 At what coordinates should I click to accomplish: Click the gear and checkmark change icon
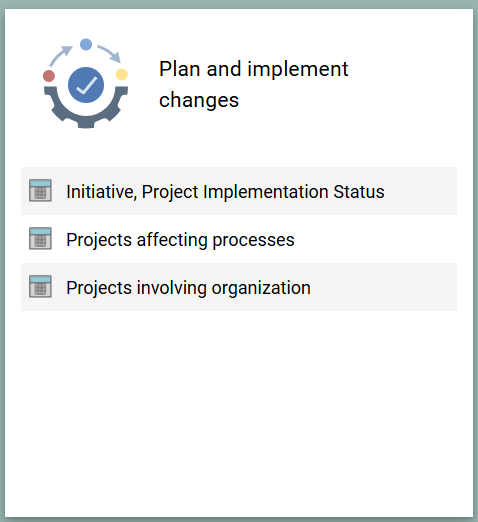click(86, 84)
